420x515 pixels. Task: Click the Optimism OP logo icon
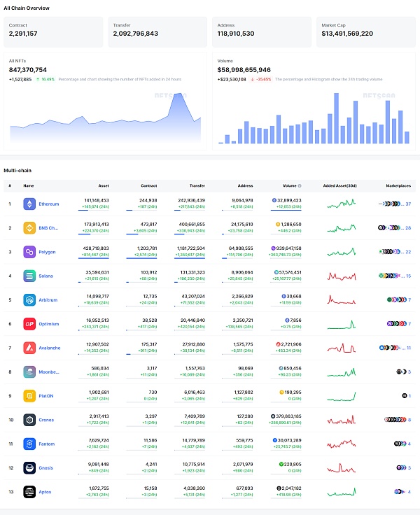29,324
